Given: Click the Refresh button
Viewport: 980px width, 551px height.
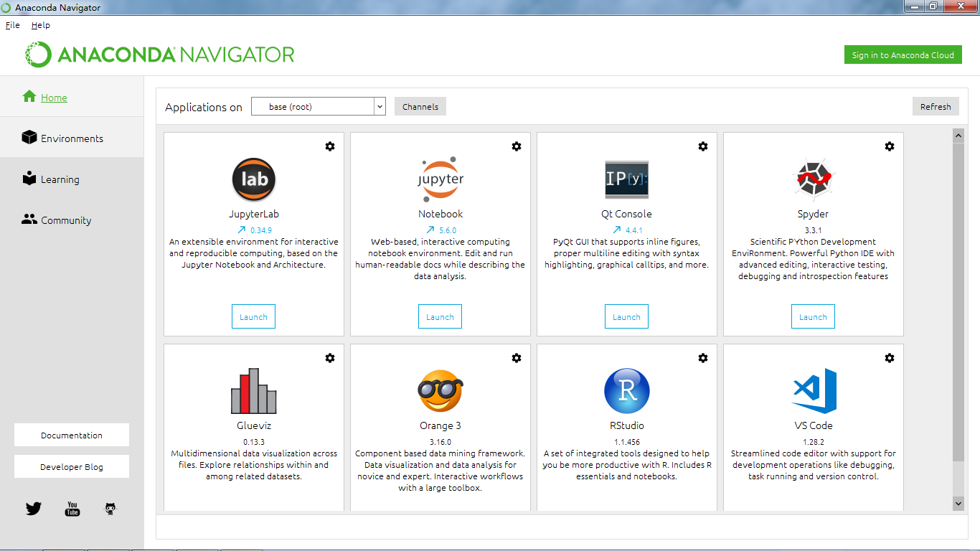Looking at the screenshot, I should click(x=936, y=106).
